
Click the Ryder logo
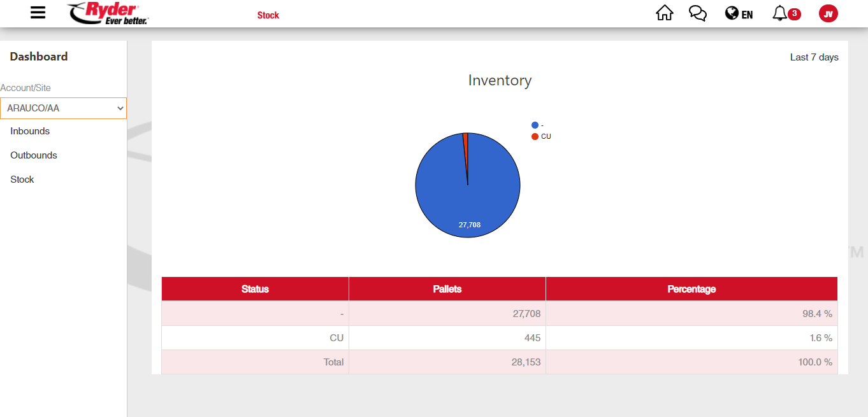pos(108,13)
